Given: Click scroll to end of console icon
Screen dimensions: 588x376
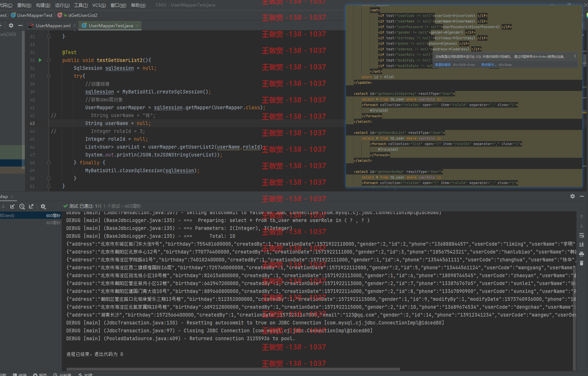Looking at the screenshot, I should 582,245.
